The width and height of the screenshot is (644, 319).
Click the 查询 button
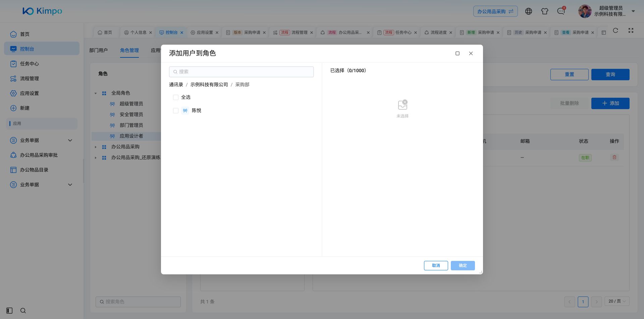click(610, 75)
